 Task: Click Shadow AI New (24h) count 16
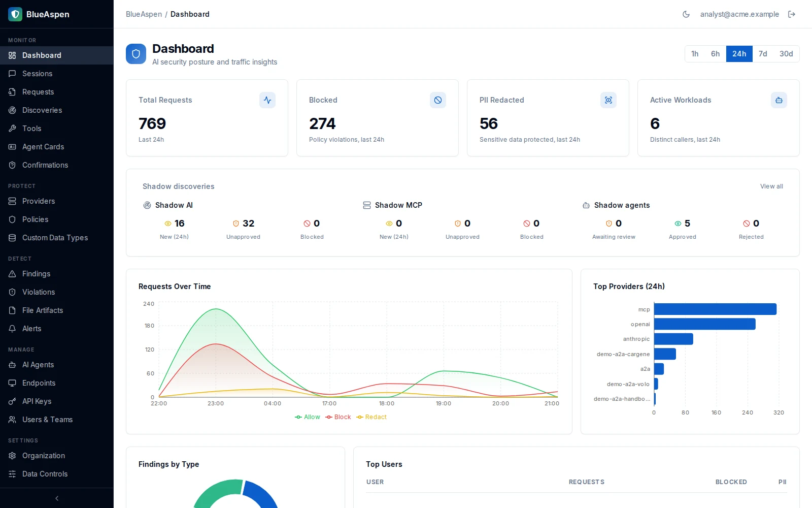[180, 224]
